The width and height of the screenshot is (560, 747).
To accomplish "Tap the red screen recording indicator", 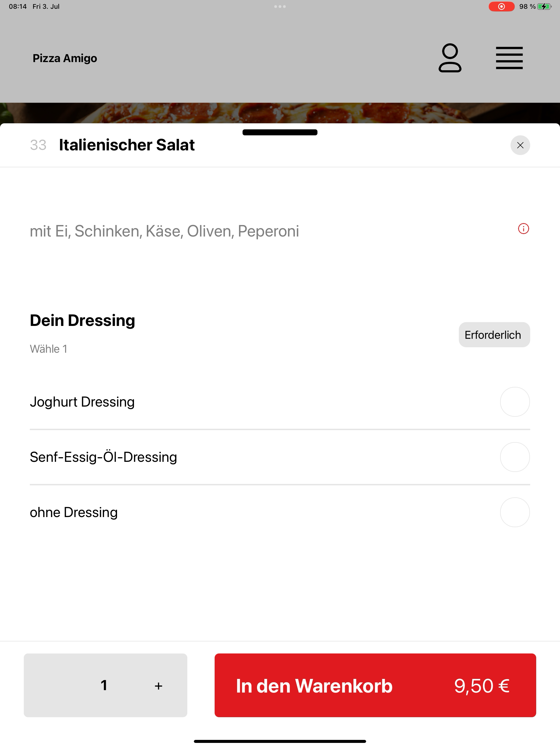I will click(501, 6).
